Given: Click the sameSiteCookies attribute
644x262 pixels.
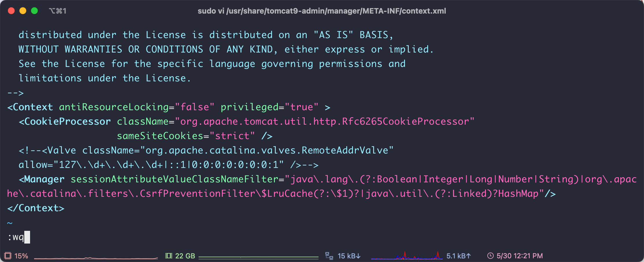Looking at the screenshot, I should 160,136.
